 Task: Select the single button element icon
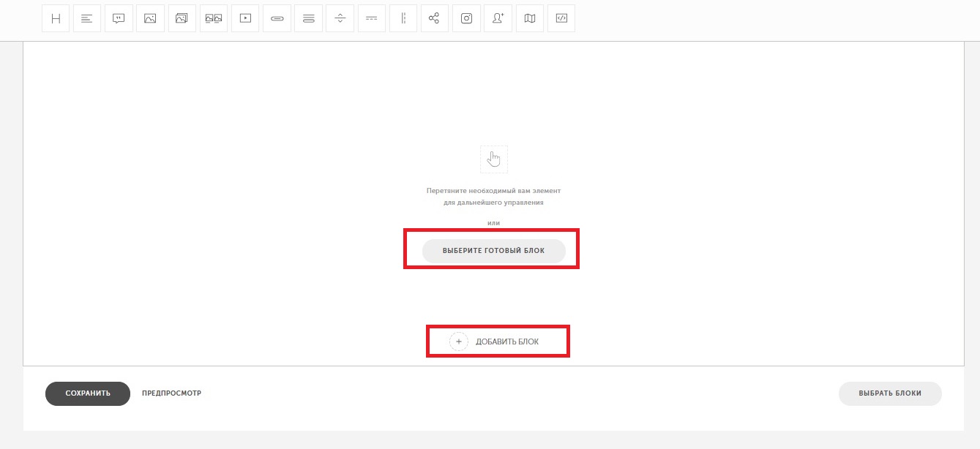(x=277, y=18)
